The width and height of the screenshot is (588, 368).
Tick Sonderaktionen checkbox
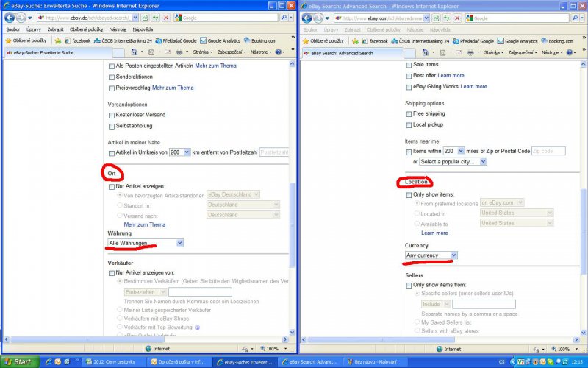point(112,77)
